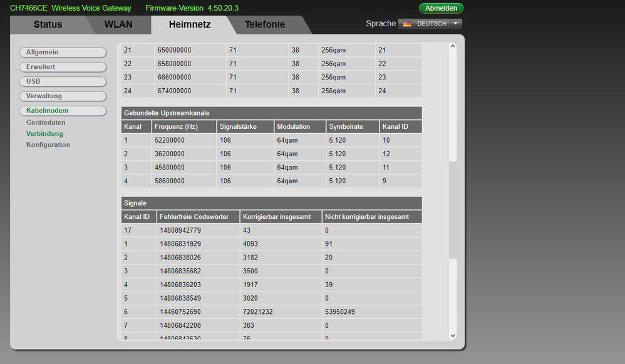The height and width of the screenshot is (364, 625).
Task: Click the Symbolrate column header
Action: [353, 126]
